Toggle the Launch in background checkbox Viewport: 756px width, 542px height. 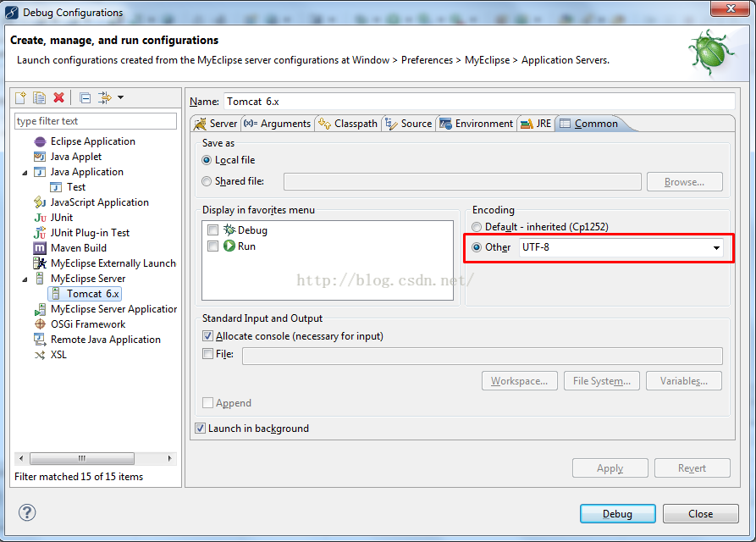[200, 428]
